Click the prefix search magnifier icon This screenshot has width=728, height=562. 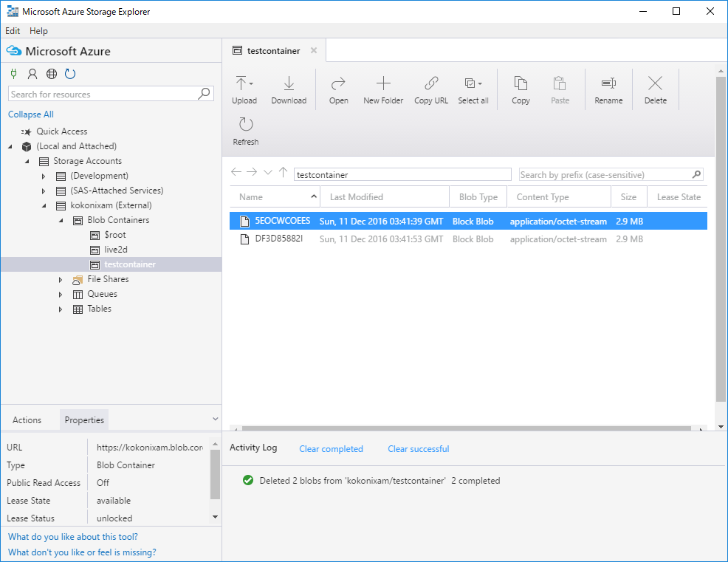696,174
